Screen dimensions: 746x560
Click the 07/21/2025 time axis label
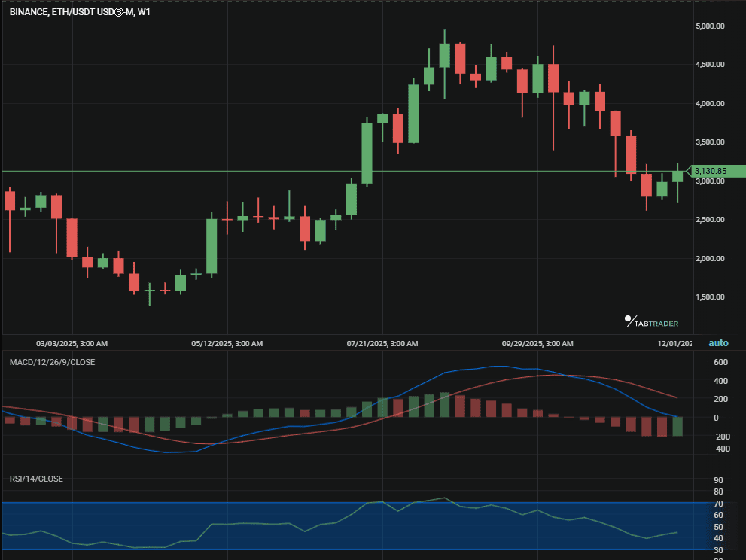coord(382,344)
